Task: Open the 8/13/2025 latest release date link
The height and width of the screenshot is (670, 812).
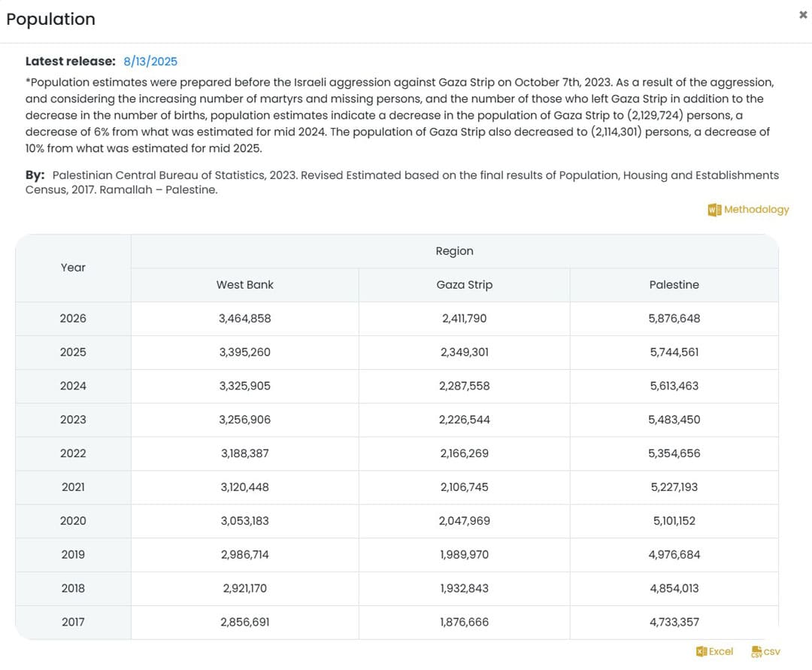Action: [x=150, y=62]
